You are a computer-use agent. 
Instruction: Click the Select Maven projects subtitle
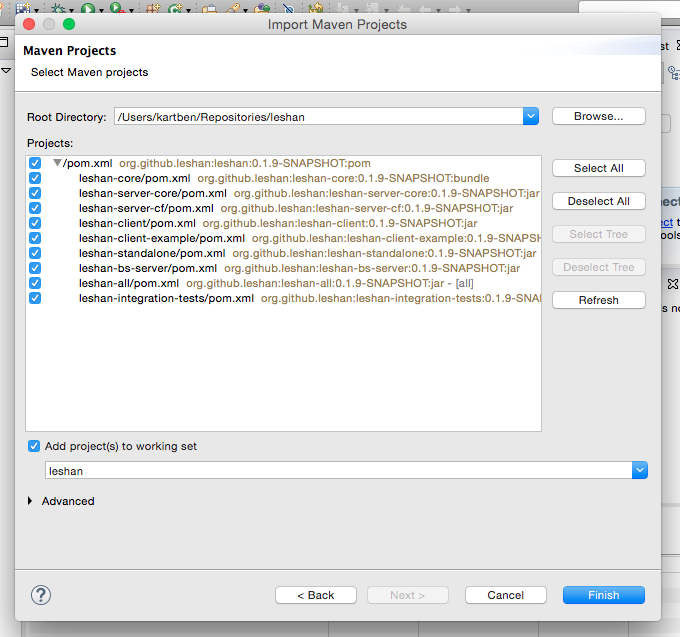(x=89, y=72)
